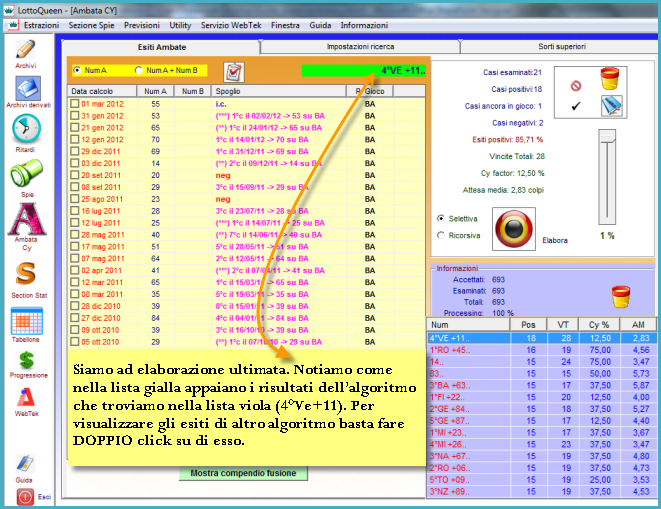Check the box for 12 lug 2011

(x=75, y=223)
